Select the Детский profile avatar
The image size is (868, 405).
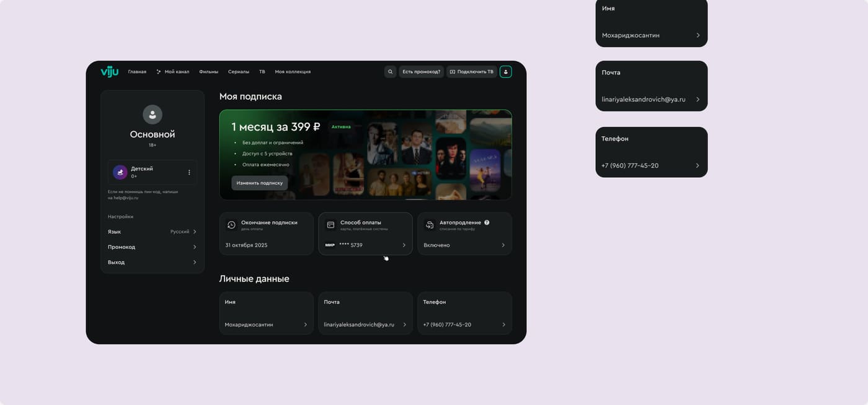pos(120,172)
